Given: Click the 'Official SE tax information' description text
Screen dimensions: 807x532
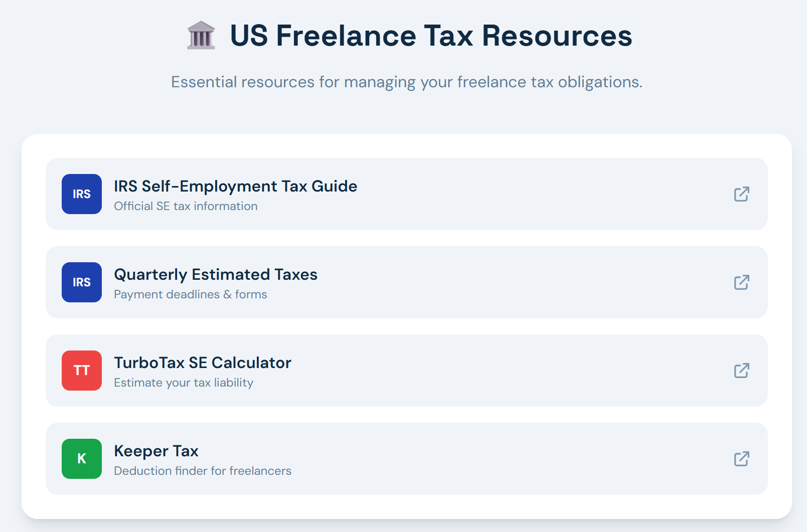Looking at the screenshot, I should pos(186,206).
